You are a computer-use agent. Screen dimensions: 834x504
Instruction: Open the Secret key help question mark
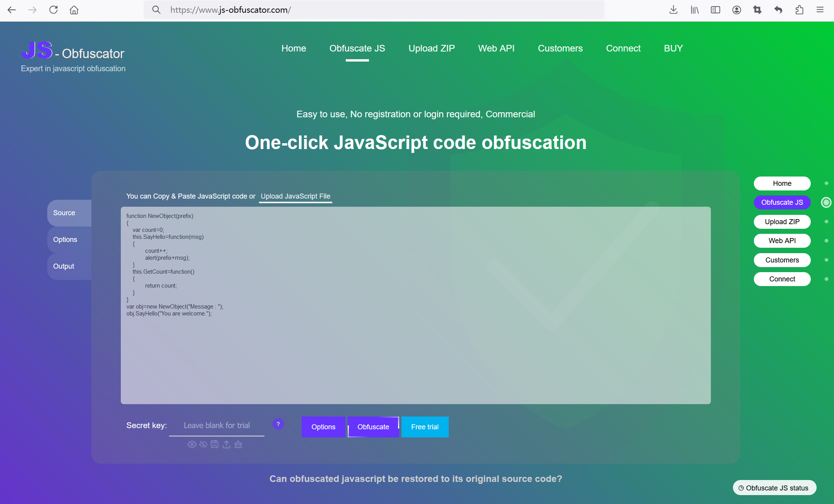(x=278, y=424)
